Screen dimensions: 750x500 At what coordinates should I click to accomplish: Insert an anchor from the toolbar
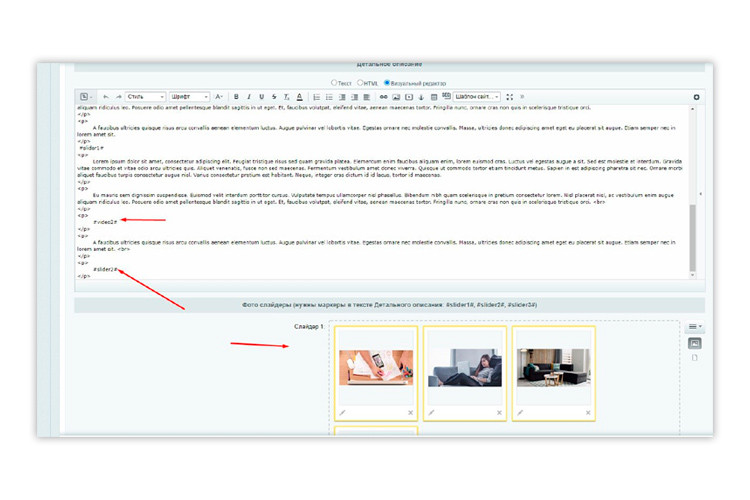click(x=421, y=97)
